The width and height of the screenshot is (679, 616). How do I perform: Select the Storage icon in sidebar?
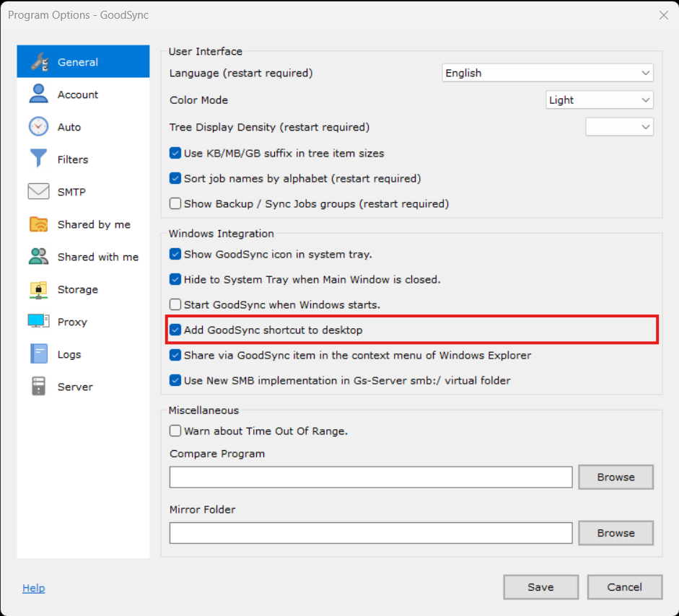pos(38,289)
